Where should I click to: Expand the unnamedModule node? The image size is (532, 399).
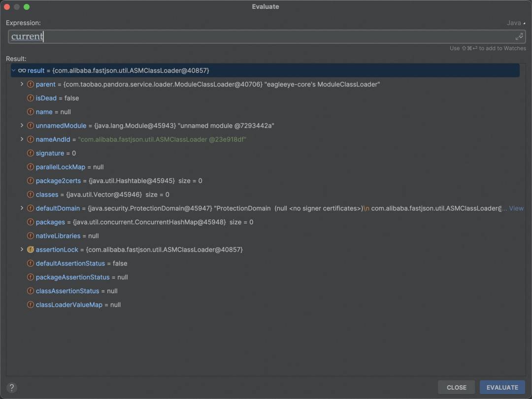click(22, 125)
